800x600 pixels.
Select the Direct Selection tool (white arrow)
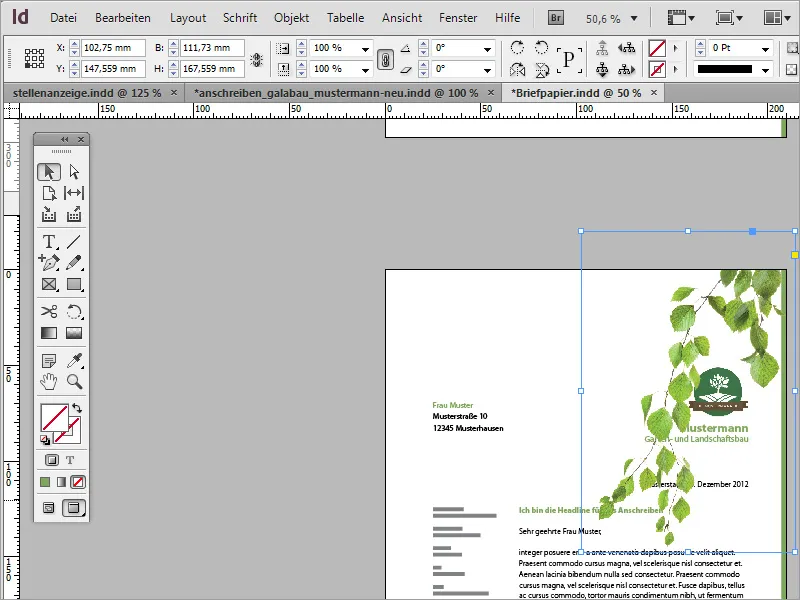tap(74, 172)
